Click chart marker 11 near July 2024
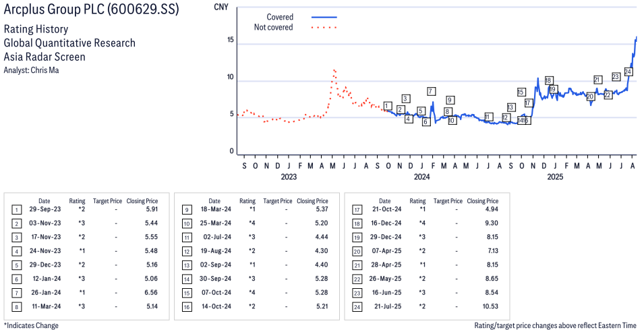Viewport: 644px width, 330px height. pyautogui.click(x=488, y=117)
